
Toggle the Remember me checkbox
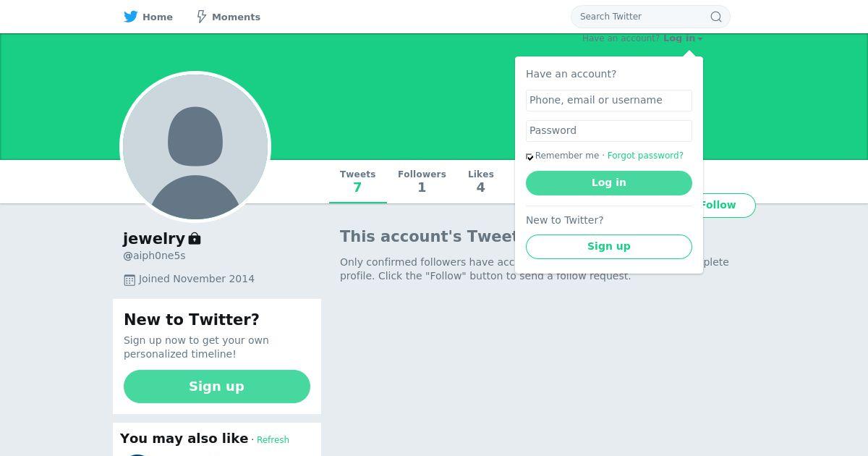click(529, 156)
